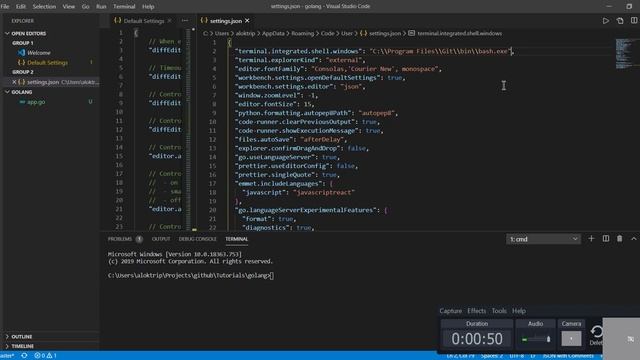
Task: Add a new terminal with plus icon
Action: pos(591,239)
